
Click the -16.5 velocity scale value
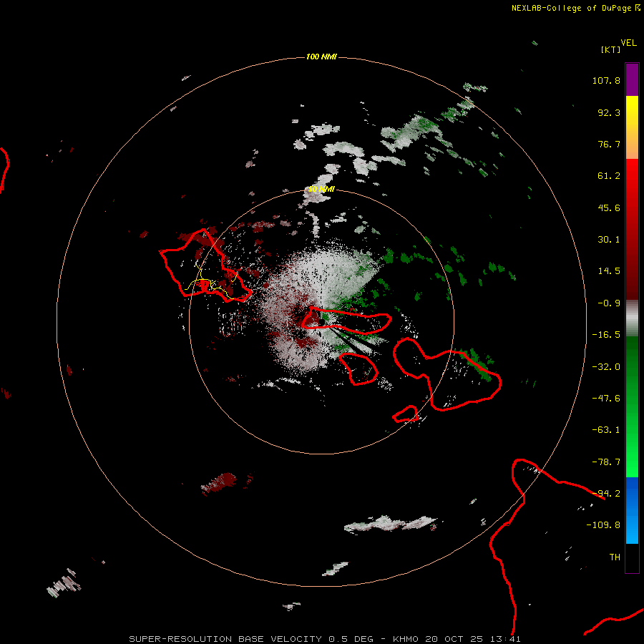606,335
